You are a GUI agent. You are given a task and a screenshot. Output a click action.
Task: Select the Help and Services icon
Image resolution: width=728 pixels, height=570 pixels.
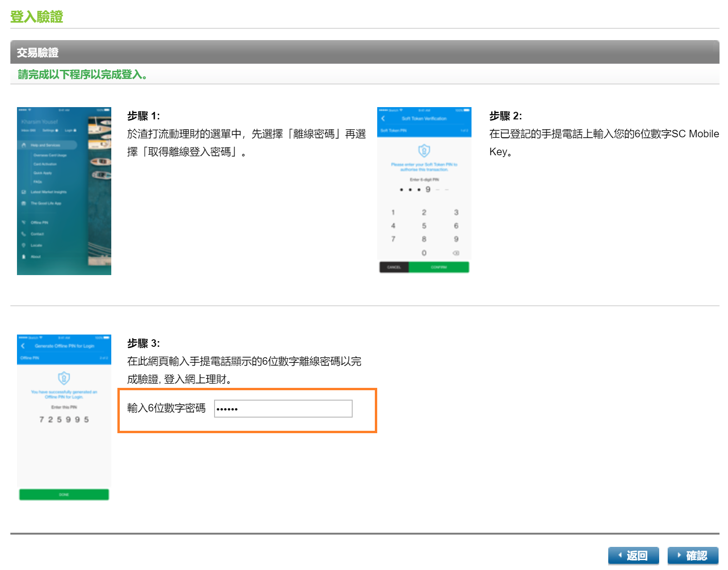pyautogui.click(x=23, y=145)
